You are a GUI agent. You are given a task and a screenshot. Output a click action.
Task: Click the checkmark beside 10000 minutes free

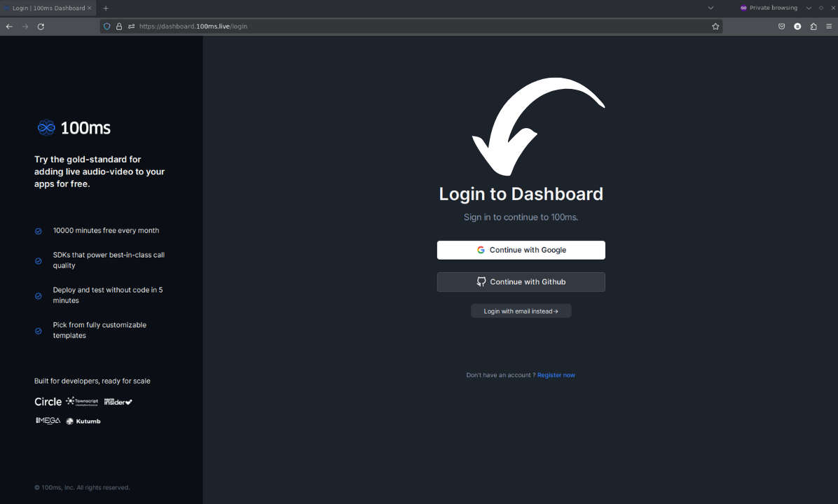[39, 231]
